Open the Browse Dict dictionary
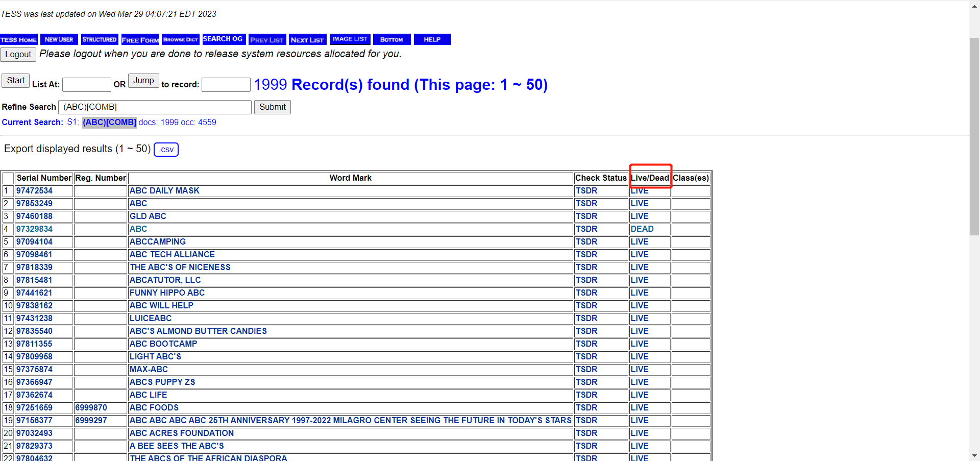 tap(180, 39)
